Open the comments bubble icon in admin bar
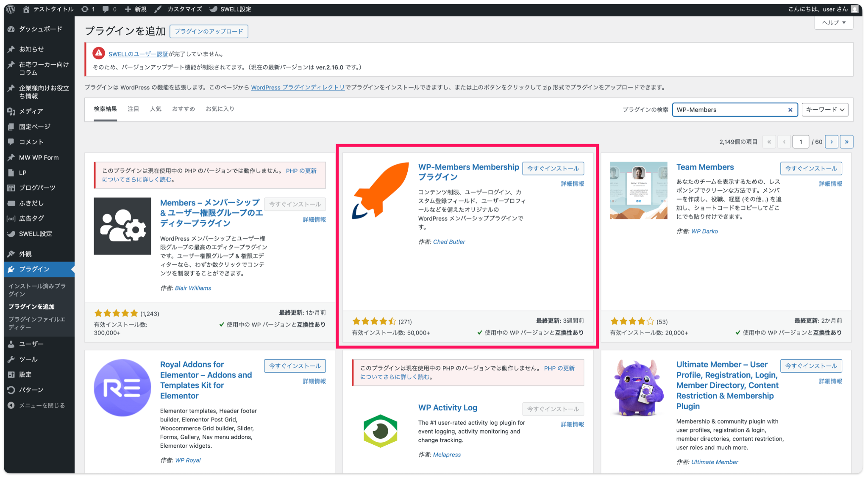Image resolution: width=868 pixels, height=479 pixels. tap(106, 9)
